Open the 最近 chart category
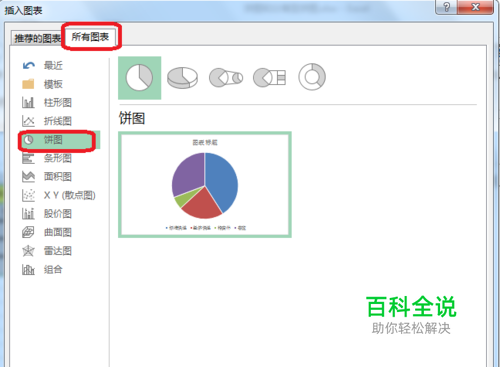The height and width of the screenshot is (367, 500). pyautogui.click(x=53, y=66)
